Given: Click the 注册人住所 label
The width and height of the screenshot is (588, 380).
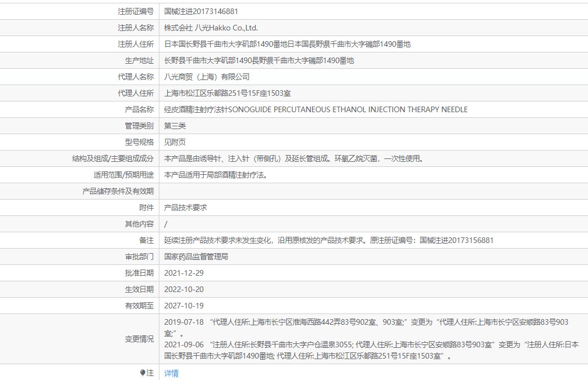Looking at the screenshot, I should 136,45.
